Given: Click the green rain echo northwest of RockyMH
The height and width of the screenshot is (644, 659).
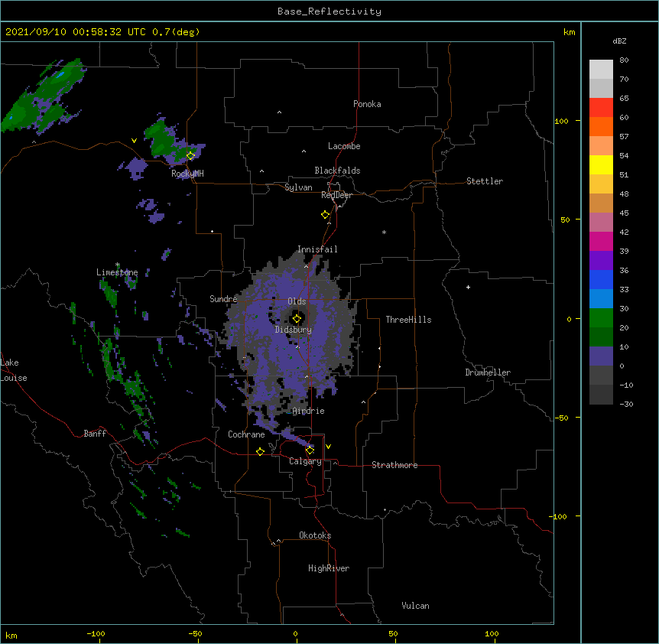Looking at the screenshot, I should point(161,138).
